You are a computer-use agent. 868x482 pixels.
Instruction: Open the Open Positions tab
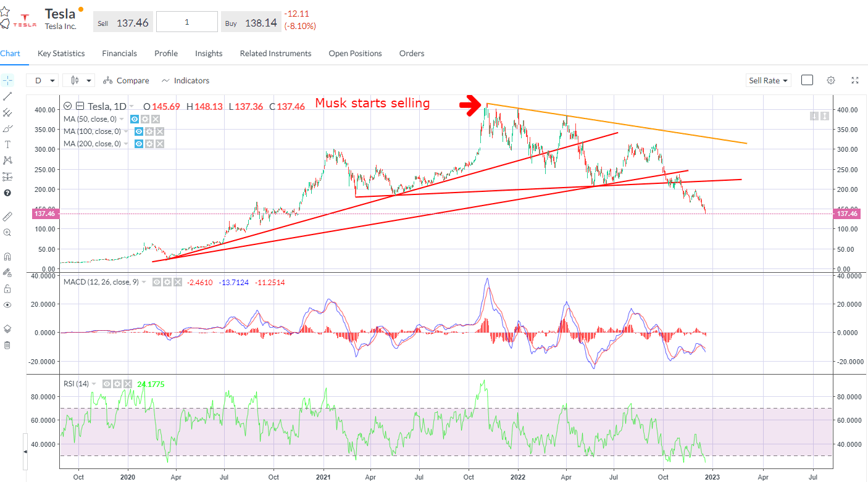point(355,54)
